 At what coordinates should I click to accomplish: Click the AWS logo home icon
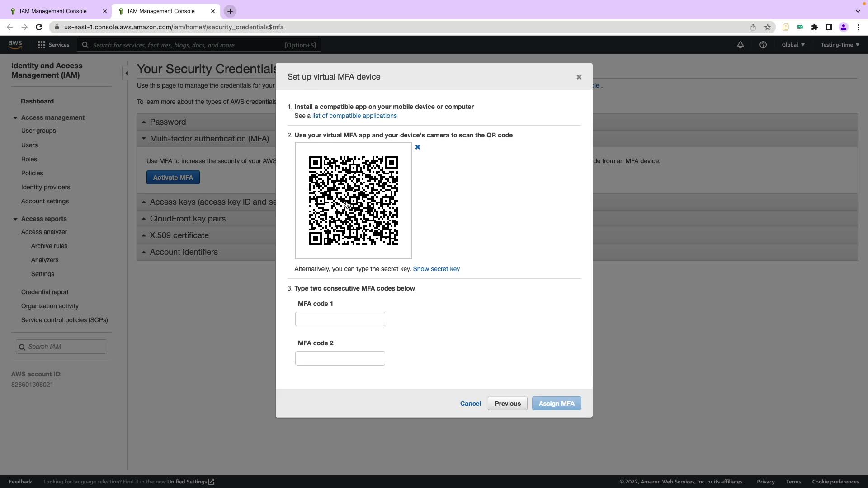(15, 44)
